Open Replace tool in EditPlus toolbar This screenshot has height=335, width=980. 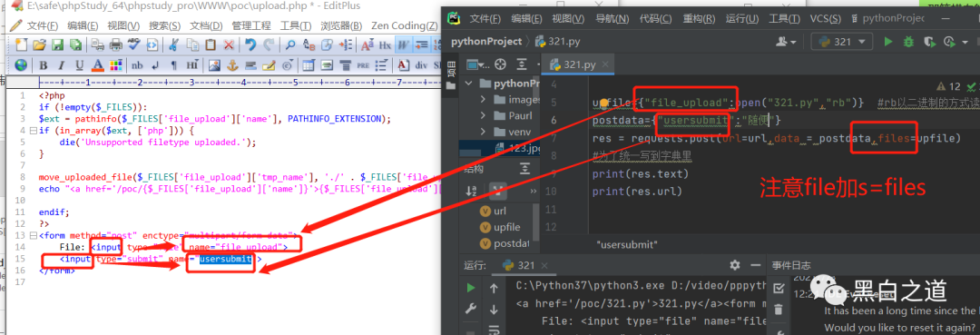[x=309, y=44]
